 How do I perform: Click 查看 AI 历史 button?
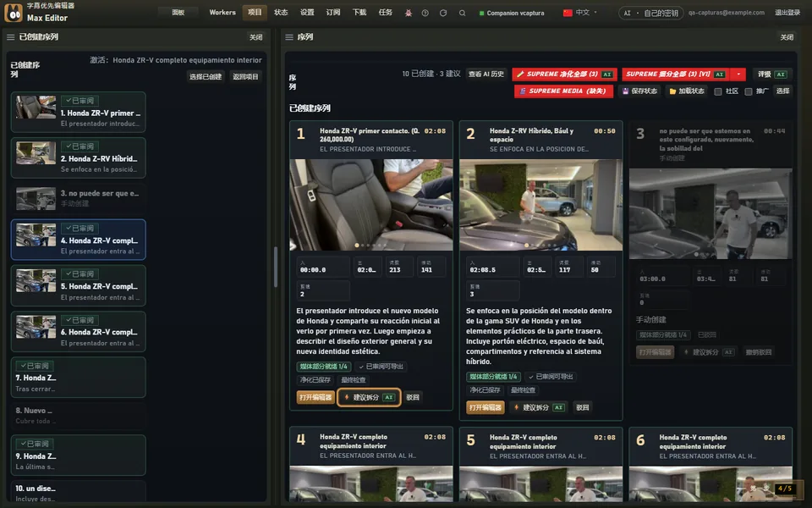pos(486,75)
